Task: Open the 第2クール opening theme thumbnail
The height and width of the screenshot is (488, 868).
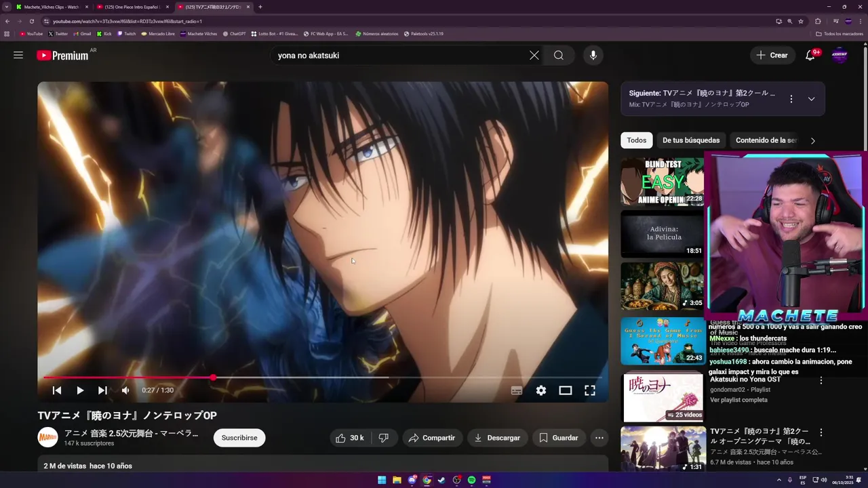Action: click(x=662, y=449)
